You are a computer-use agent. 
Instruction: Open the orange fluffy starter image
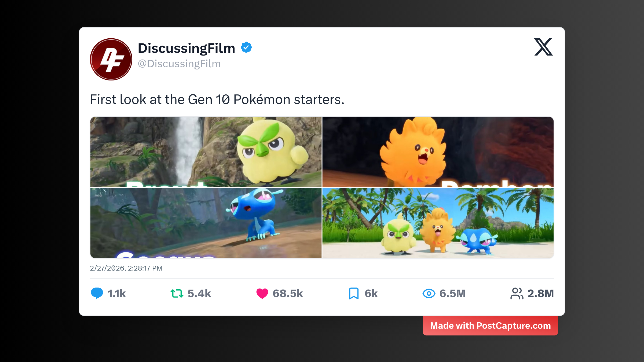pos(438,152)
